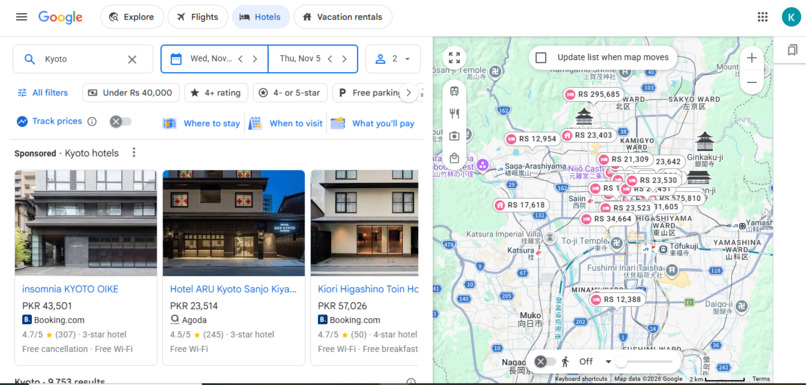Go to next check-out date

pyautogui.click(x=344, y=59)
